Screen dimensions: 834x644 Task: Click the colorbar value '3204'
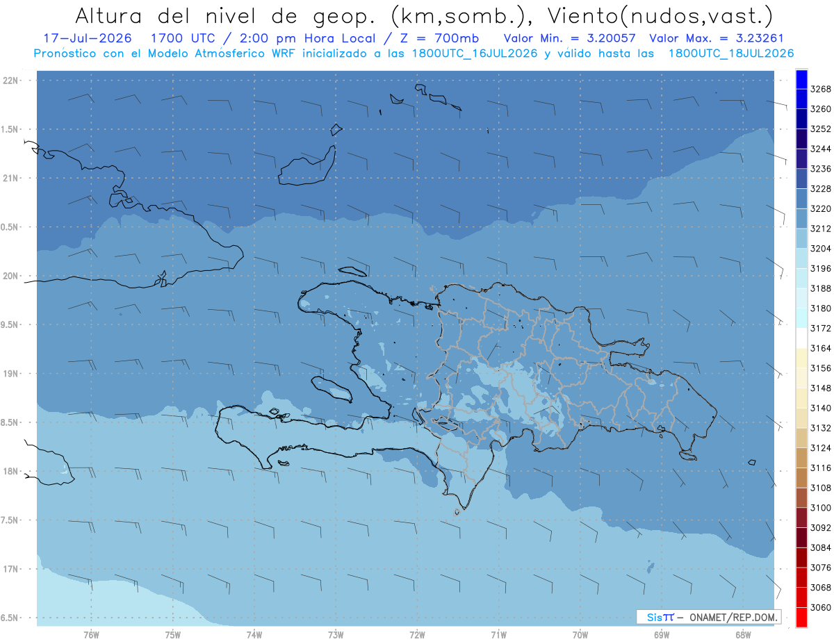click(821, 249)
